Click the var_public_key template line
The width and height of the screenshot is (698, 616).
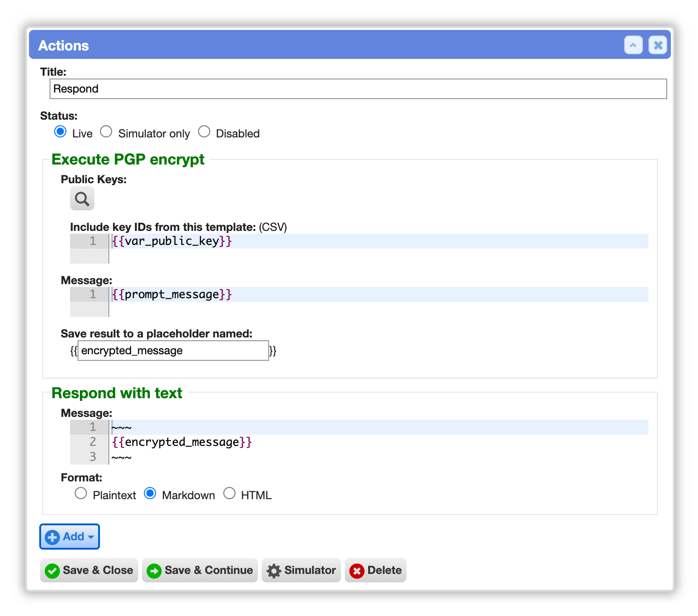[379, 241]
